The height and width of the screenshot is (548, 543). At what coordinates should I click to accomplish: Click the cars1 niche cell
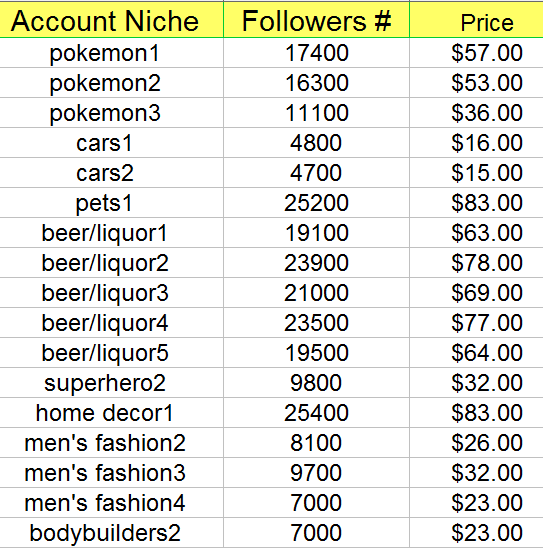111,143
